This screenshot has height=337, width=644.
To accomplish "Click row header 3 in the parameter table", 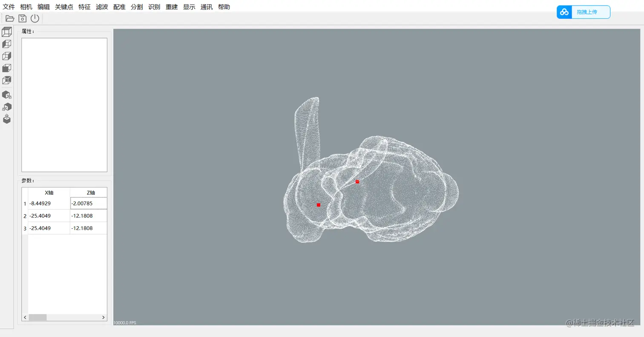I will pyautogui.click(x=25, y=228).
